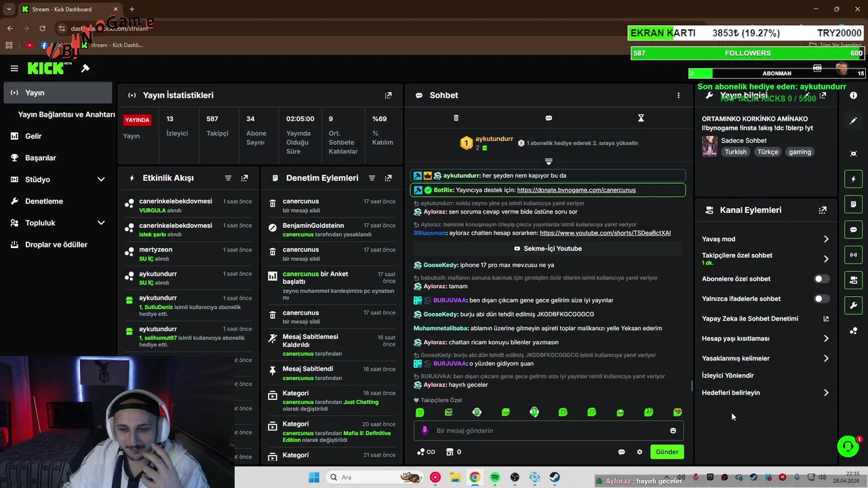Image resolution: width=868 pixels, height=488 pixels.
Task: Toggle Yalnızca ifadelerle sohbet switch
Action: 821,299
